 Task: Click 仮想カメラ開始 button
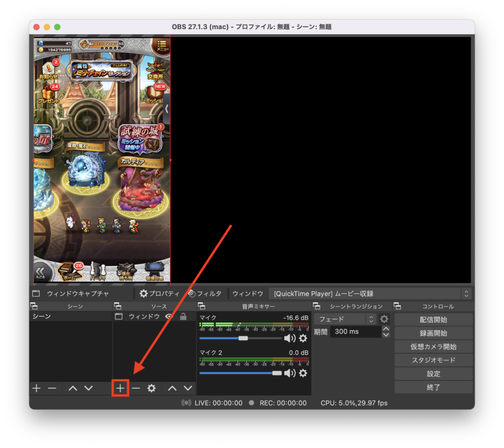tap(433, 346)
